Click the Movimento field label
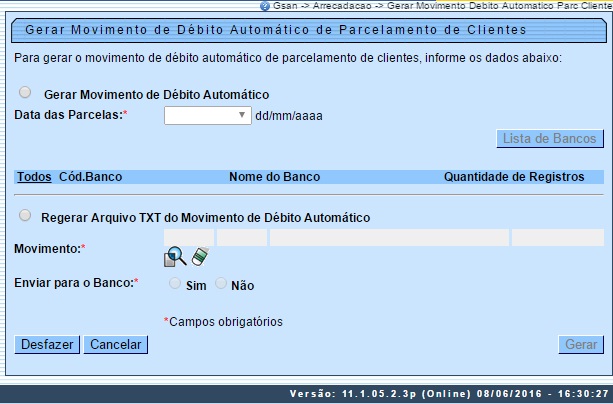Viewport: 613px width, 404px height. coord(50,249)
